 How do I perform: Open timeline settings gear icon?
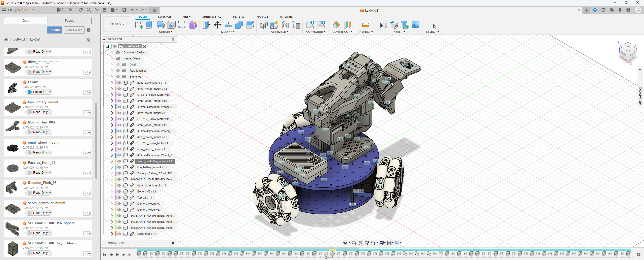[x=638, y=254]
